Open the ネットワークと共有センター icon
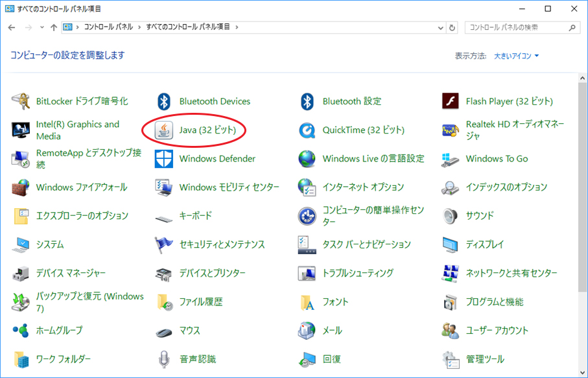 tap(451, 274)
